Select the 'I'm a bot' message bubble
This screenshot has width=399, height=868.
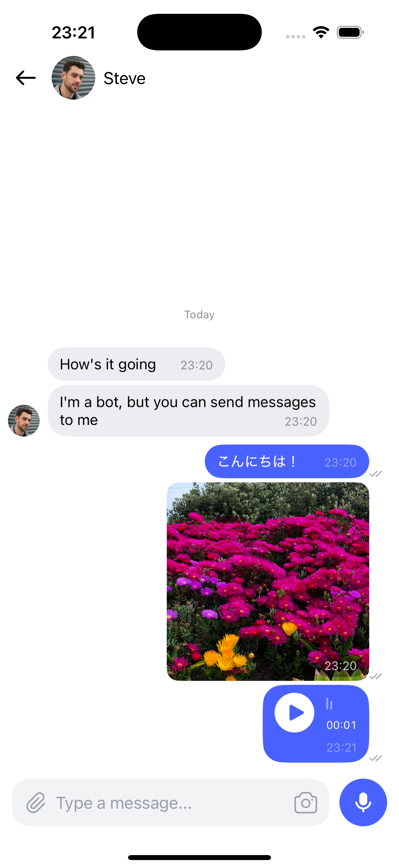(x=189, y=411)
